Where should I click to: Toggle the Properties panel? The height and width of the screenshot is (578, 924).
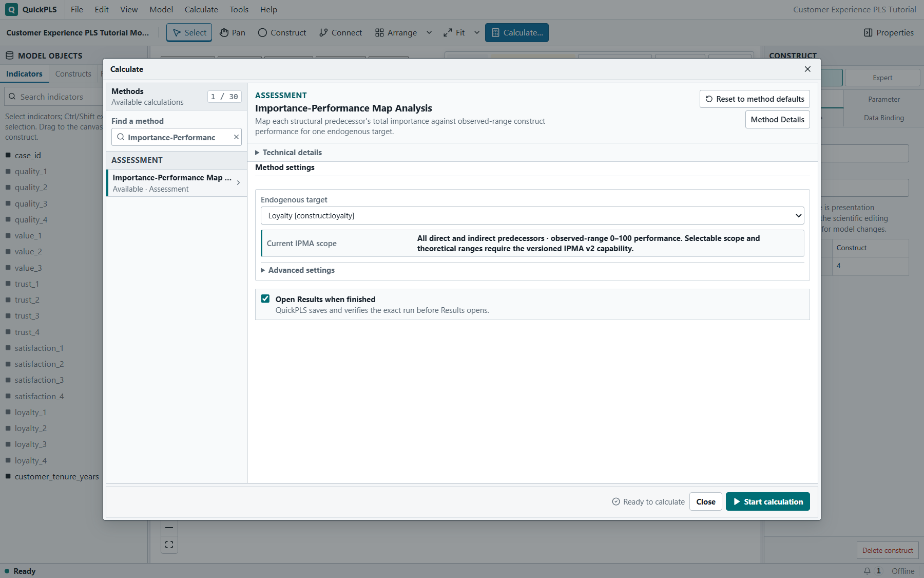click(x=889, y=32)
